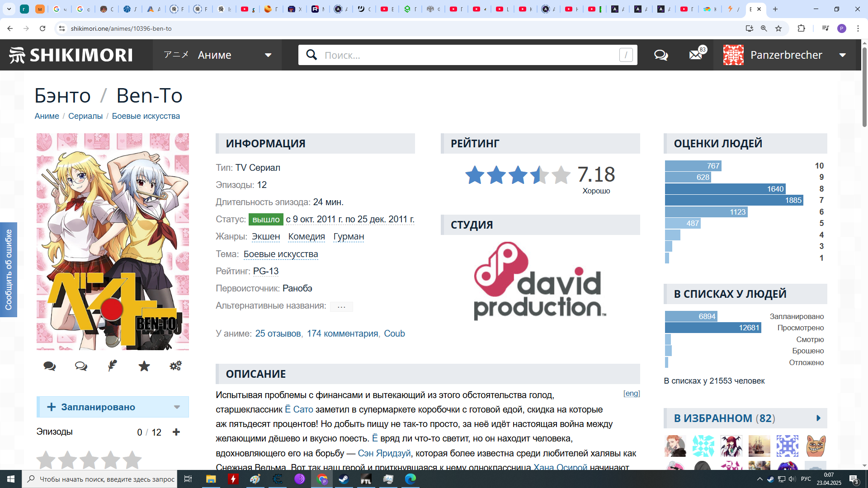Open File Explorer from the taskbar
The image size is (868, 488).
coord(211,479)
